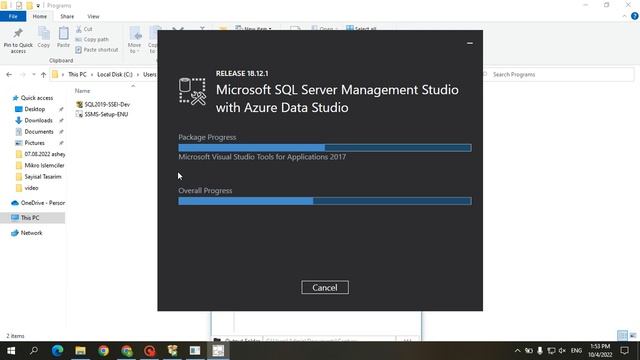Open the Windows Start menu
Screen dimensions: 640x360
(11, 351)
